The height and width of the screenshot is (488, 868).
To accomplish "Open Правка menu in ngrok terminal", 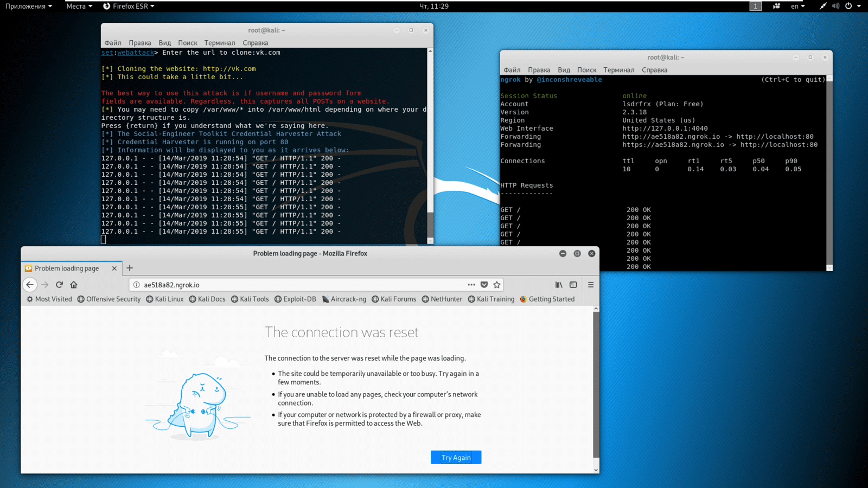I will tap(539, 70).
